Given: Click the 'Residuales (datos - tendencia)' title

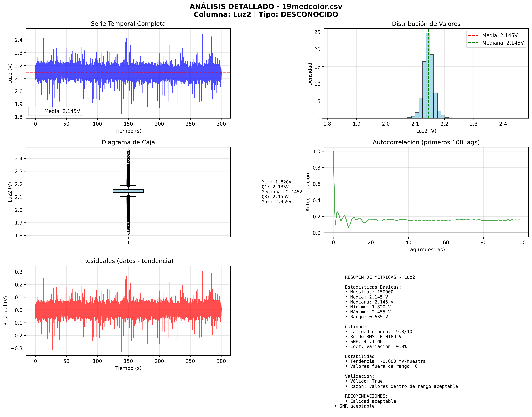Looking at the screenshot, I should pyautogui.click(x=128, y=261).
